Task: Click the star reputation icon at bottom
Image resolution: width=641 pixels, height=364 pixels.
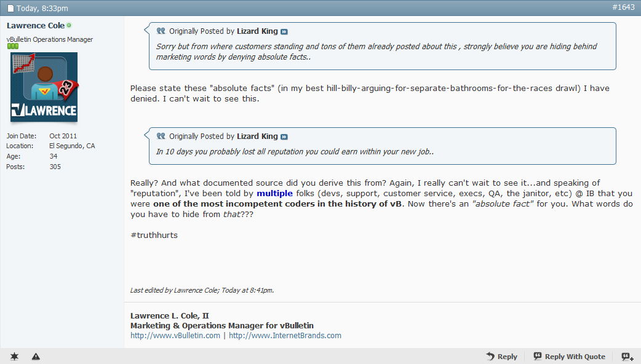Action: tap(14, 356)
